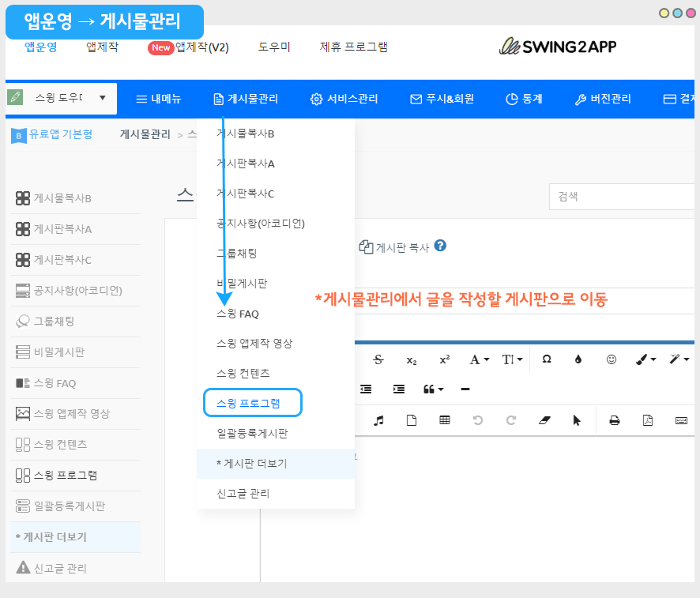700x598 pixels.
Task: Click the 게시판 복사 button
Action: tap(394, 247)
